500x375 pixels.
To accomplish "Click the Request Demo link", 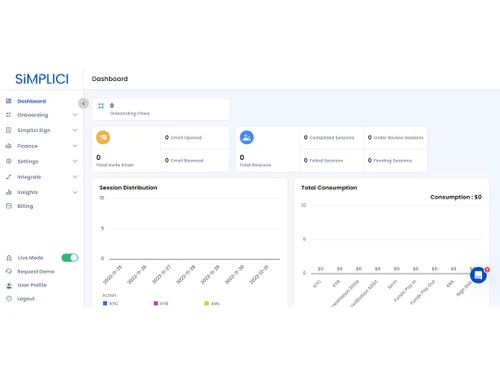I will [36, 272].
